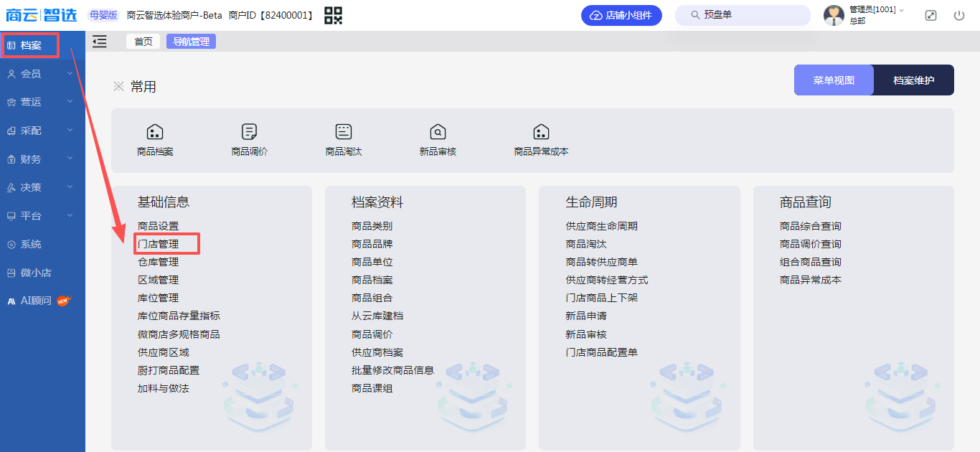Image resolution: width=980 pixels, height=452 pixels.
Task: Open the 商品调价 shortcut icon
Action: (249, 132)
